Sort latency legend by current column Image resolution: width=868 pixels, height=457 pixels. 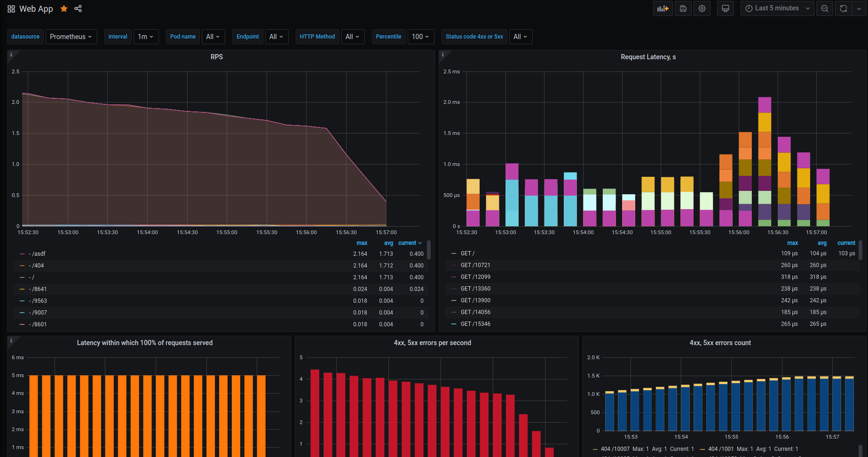point(846,243)
